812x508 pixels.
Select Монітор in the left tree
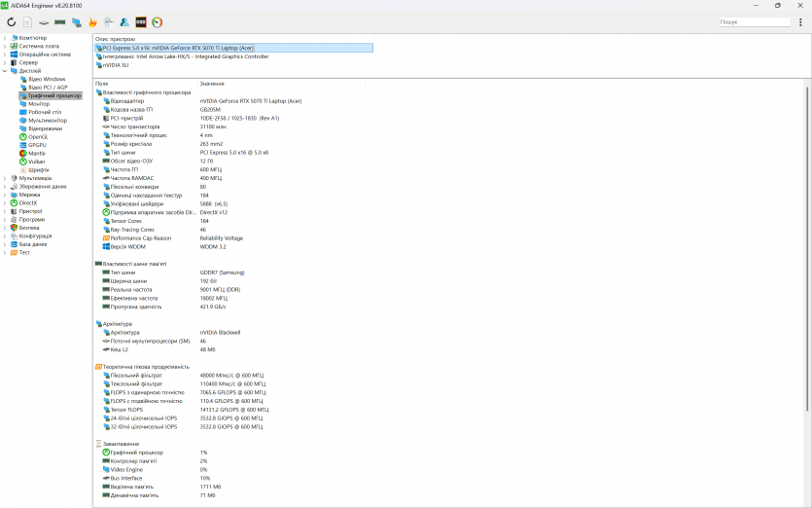[39, 104]
